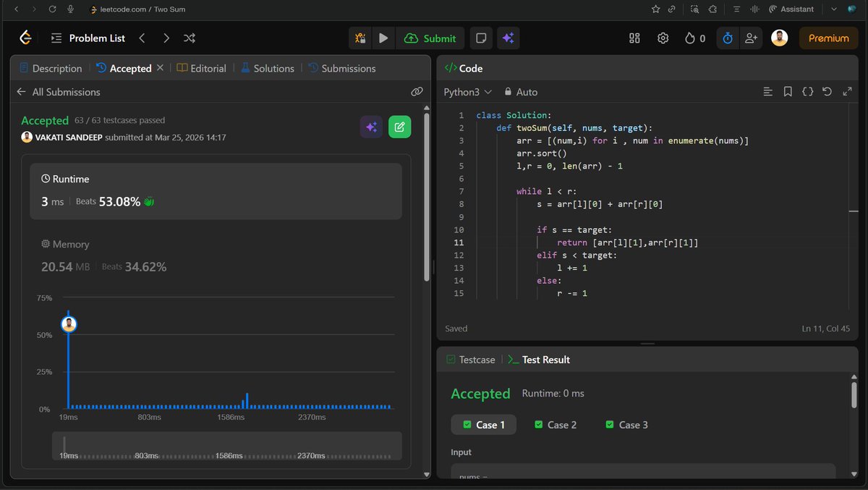Click the tall peak bar near 1586ms
The height and width of the screenshot is (490, 868).
click(x=247, y=401)
